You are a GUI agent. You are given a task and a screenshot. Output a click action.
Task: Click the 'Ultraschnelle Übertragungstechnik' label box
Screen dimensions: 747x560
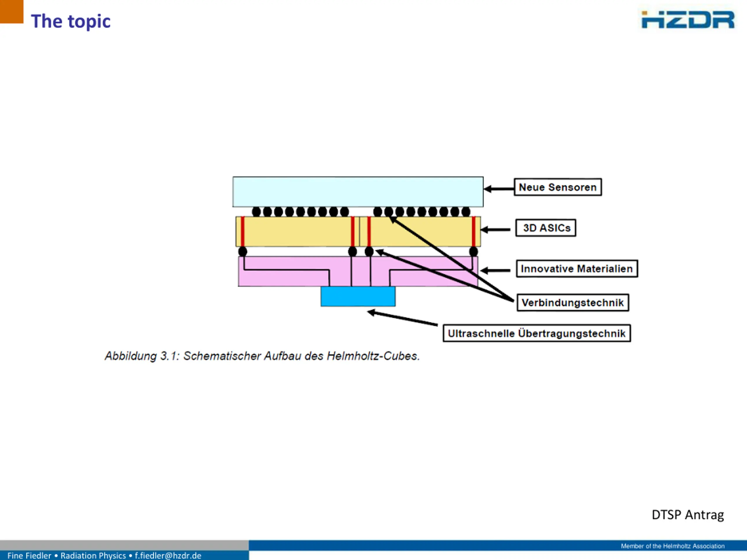pos(537,333)
